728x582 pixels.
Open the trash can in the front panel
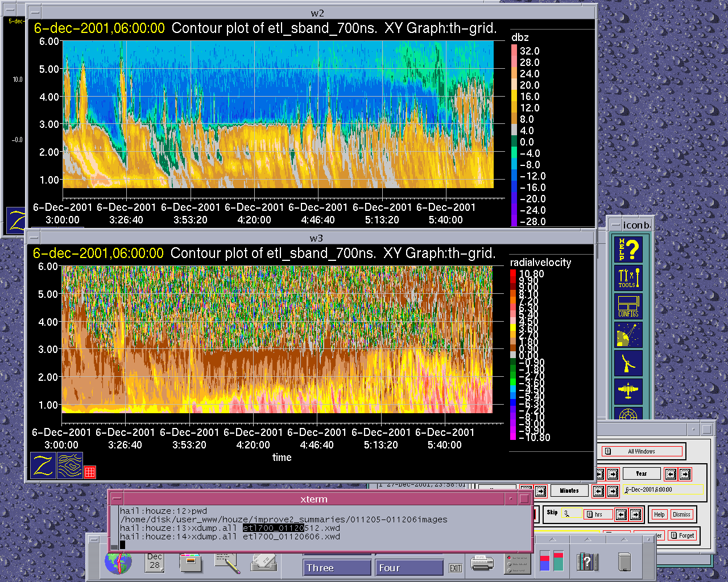click(x=624, y=562)
